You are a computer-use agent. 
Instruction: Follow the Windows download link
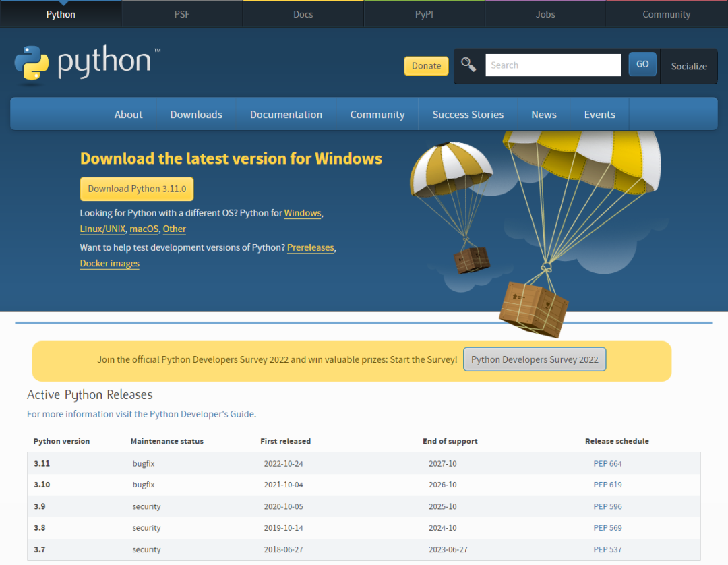[303, 213]
